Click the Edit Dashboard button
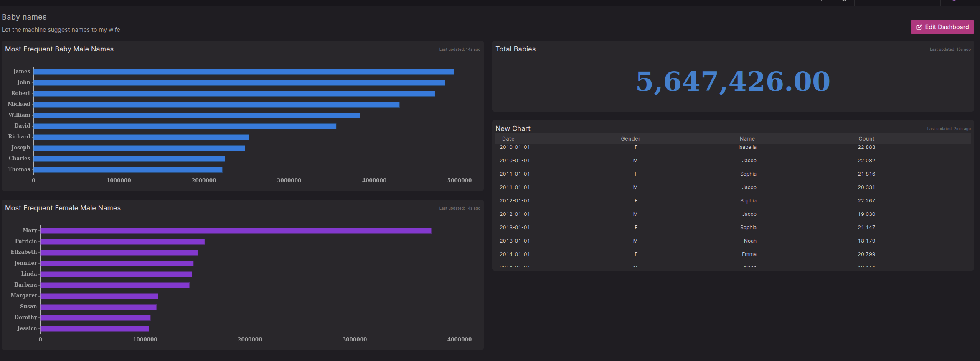 click(942, 27)
